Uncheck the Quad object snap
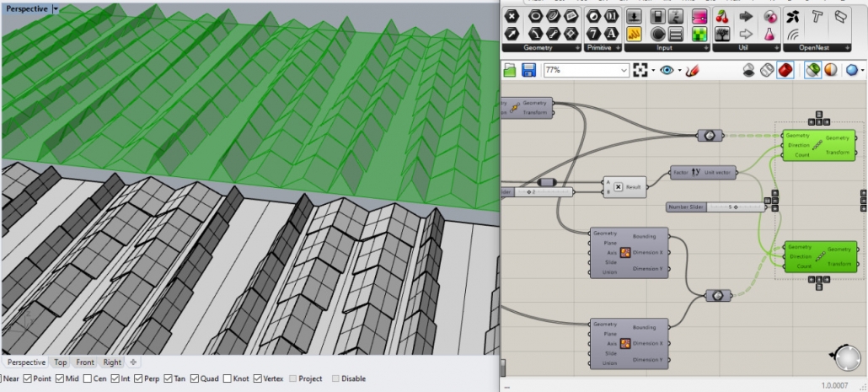Viewport: 868px width, 392px height. pyautogui.click(x=195, y=379)
